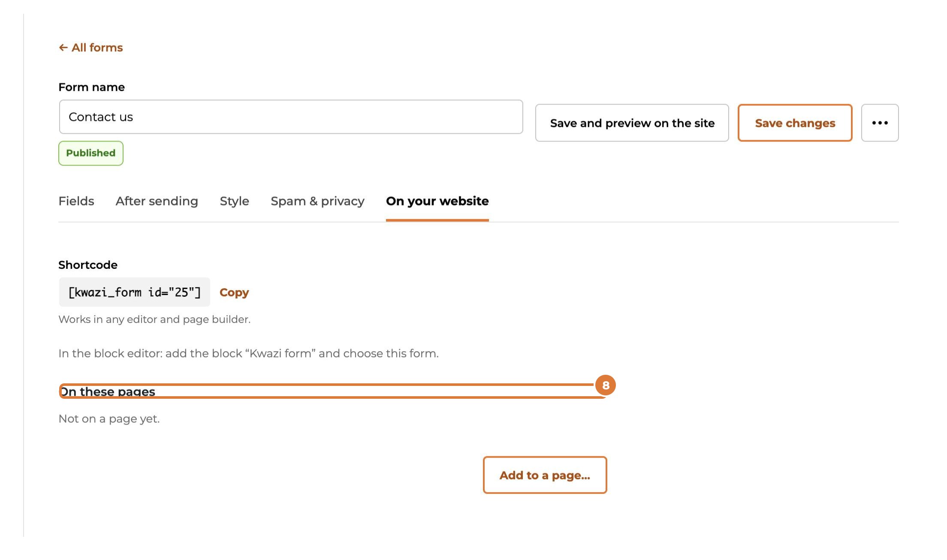The image size is (947, 560).
Task: Copy the shortcode
Action: click(234, 292)
